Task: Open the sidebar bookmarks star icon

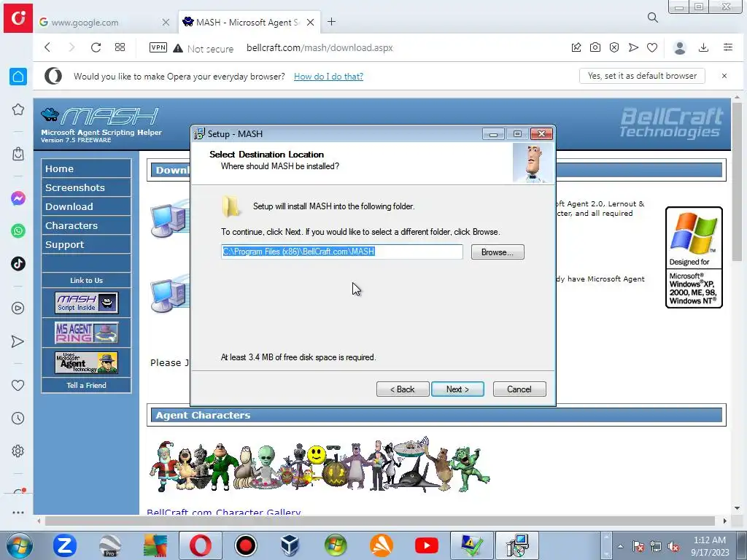Action: pyautogui.click(x=18, y=109)
